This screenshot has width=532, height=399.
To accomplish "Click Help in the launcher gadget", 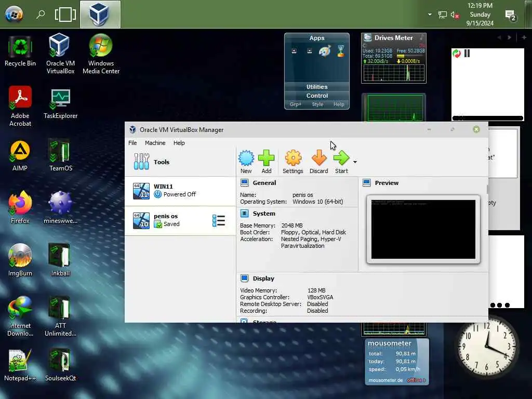I will click(x=339, y=104).
